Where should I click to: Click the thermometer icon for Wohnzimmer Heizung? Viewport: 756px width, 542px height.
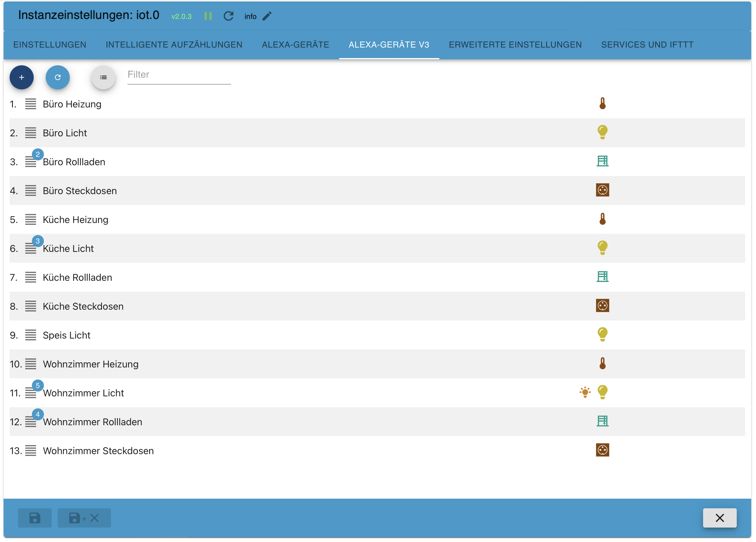click(603, 363)
